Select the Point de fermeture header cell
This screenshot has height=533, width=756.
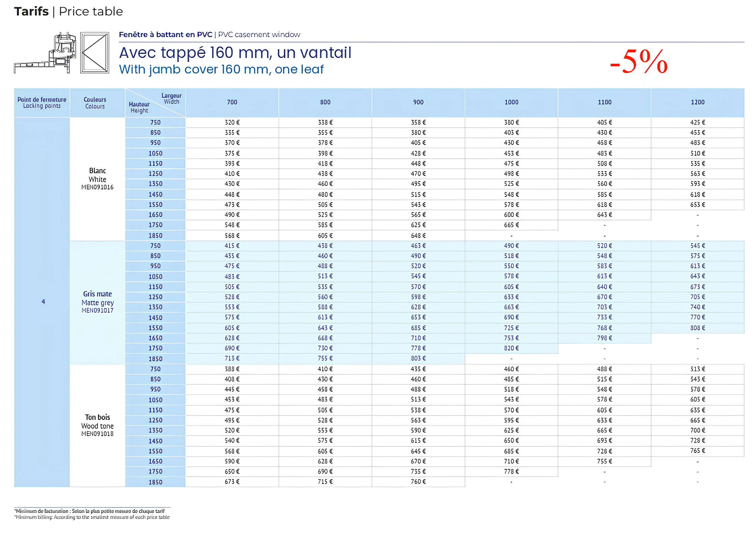coord(42,102)
